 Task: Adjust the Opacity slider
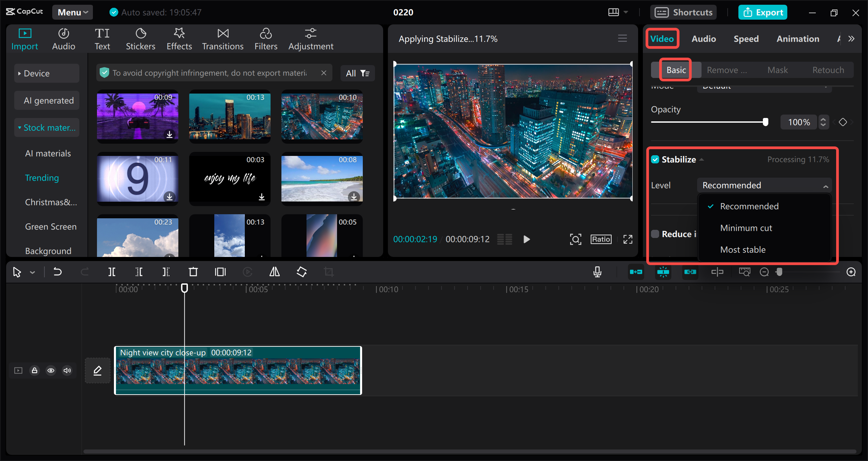coord(766,122)
